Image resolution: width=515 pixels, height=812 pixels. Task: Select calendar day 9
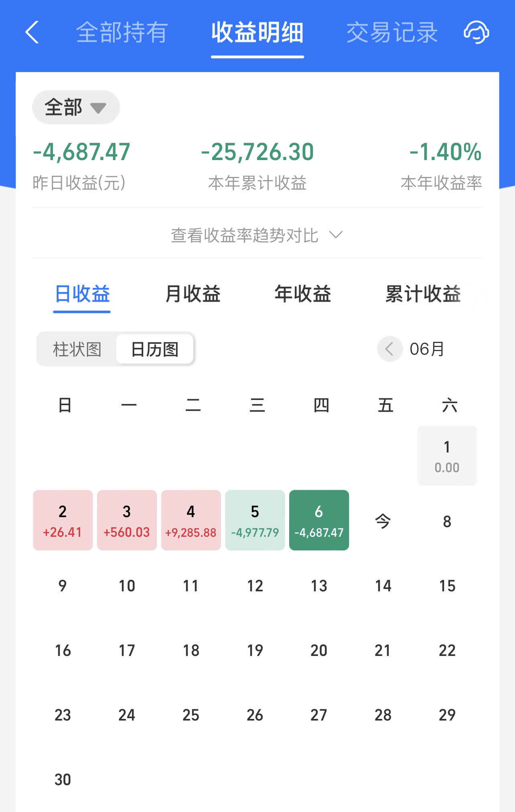click(63, 586)
